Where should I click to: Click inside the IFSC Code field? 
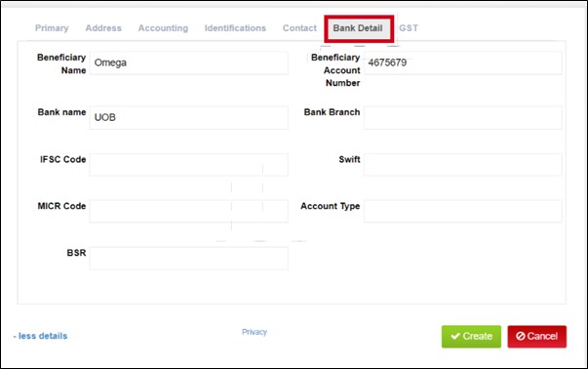pos(188,164)
